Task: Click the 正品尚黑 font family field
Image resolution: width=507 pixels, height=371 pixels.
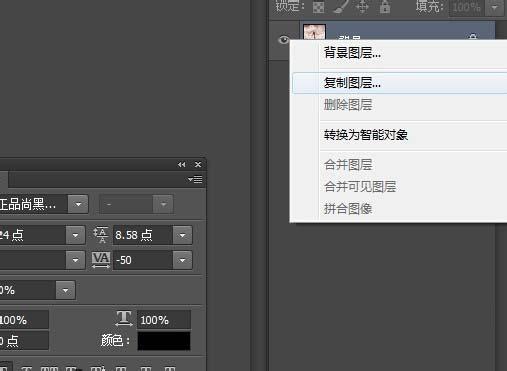Action: (33, 204)
